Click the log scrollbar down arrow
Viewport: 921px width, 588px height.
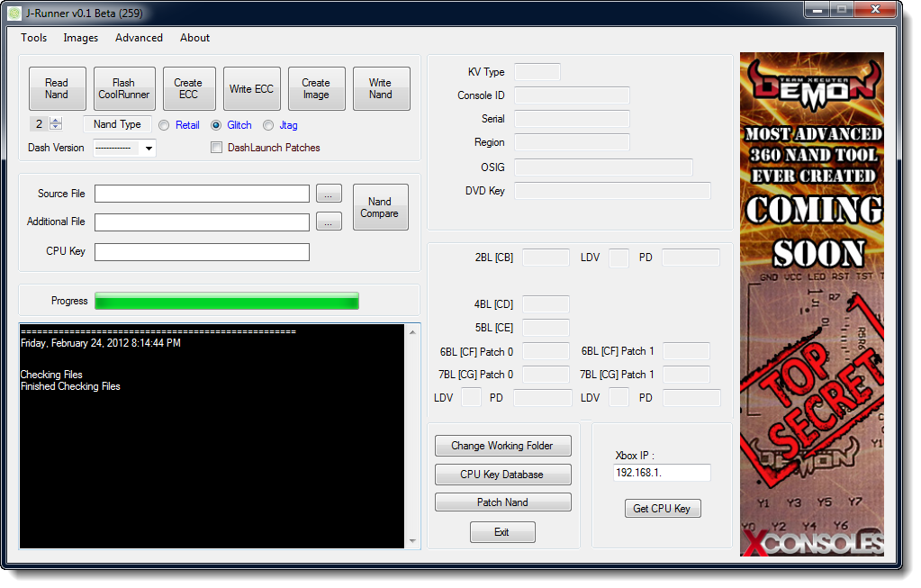412,541
